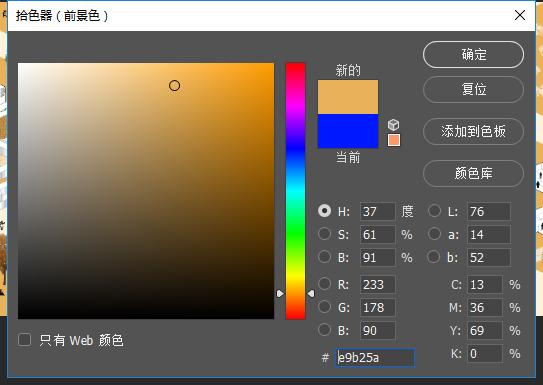The width and height of the screenshot is (543, 385).
Task: Click the 新的 label above the swatch
Action: [348, 70]
